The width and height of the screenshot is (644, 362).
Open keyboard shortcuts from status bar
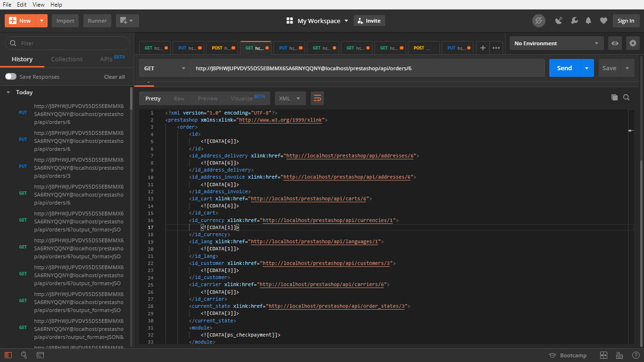619,355
